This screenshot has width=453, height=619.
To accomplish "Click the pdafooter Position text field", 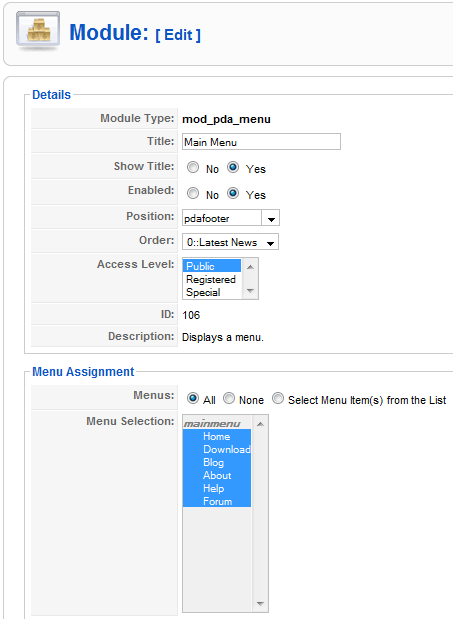I will [222, 218].
